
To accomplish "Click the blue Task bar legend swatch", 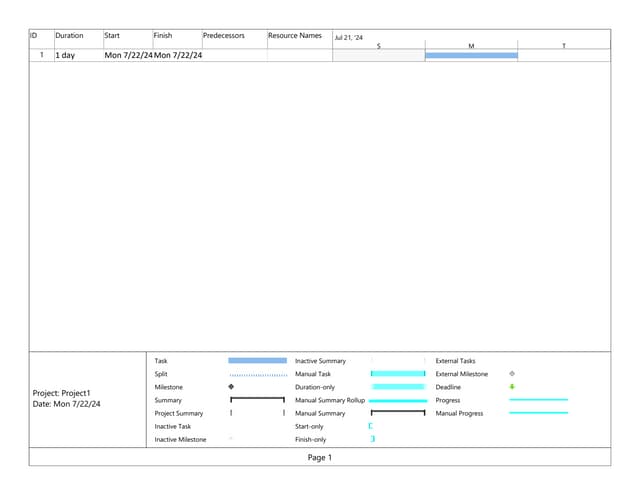I will [257, 360].
